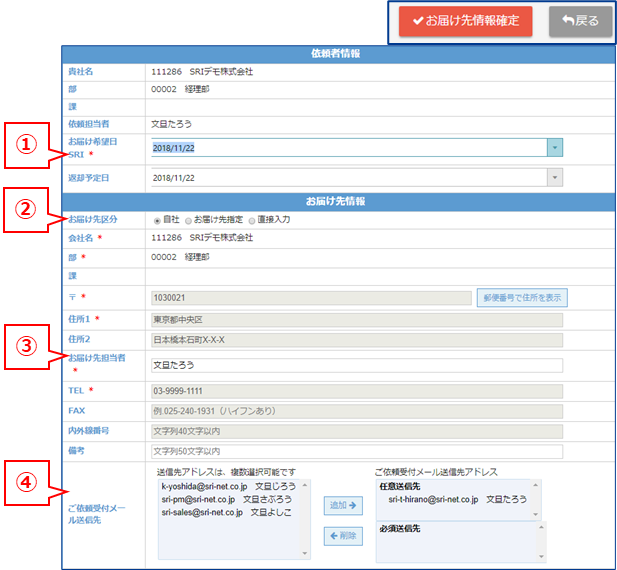Expand the 返却予定日 date dropdown arrow
The height and width of the screenshot is (570, 617).
tap(555, 177)
